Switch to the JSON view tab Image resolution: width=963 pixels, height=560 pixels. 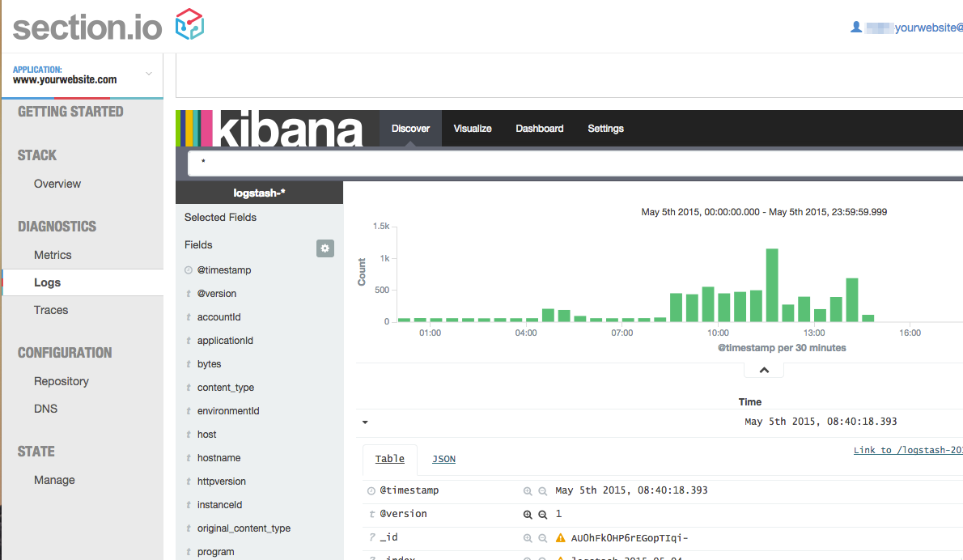tap(443, 459)
